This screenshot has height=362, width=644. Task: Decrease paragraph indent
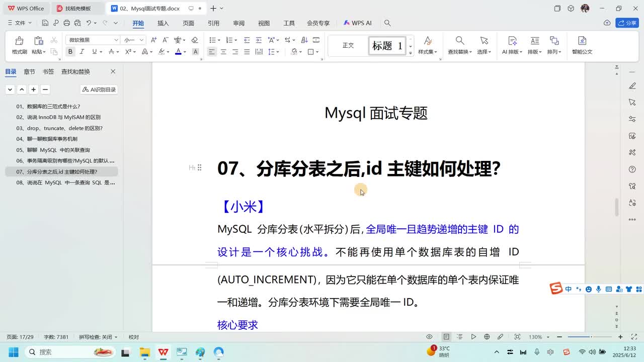(x=247, y=40)
